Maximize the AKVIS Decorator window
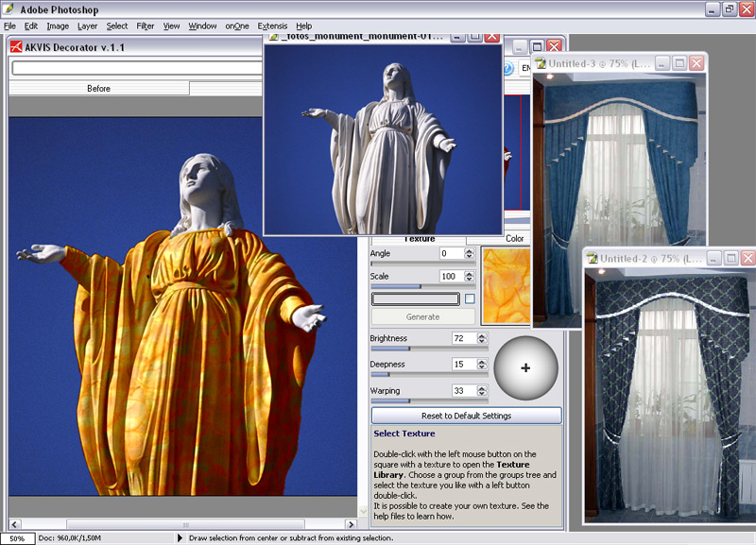 [537, 46]
